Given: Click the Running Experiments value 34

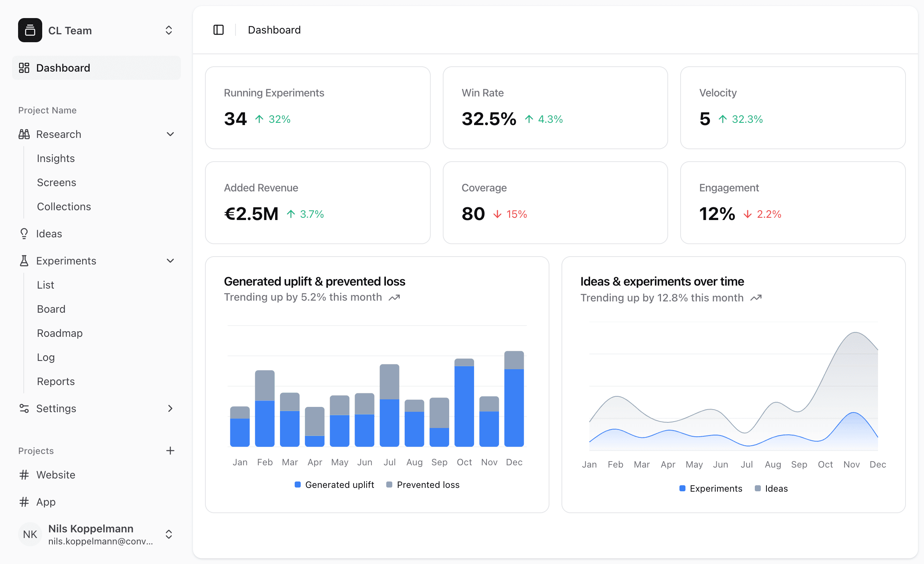Looking at the screenshot, I should pos(236,119).
